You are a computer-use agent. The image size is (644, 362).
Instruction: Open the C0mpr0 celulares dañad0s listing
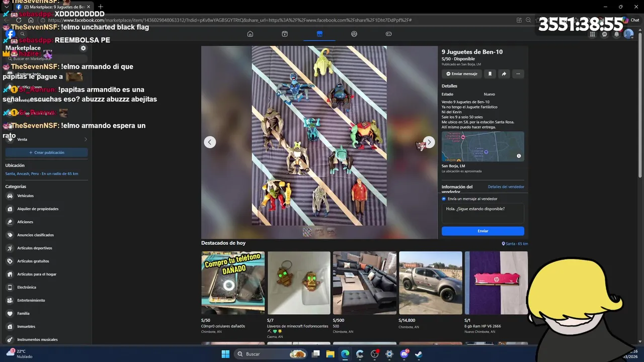pos(233,293)
